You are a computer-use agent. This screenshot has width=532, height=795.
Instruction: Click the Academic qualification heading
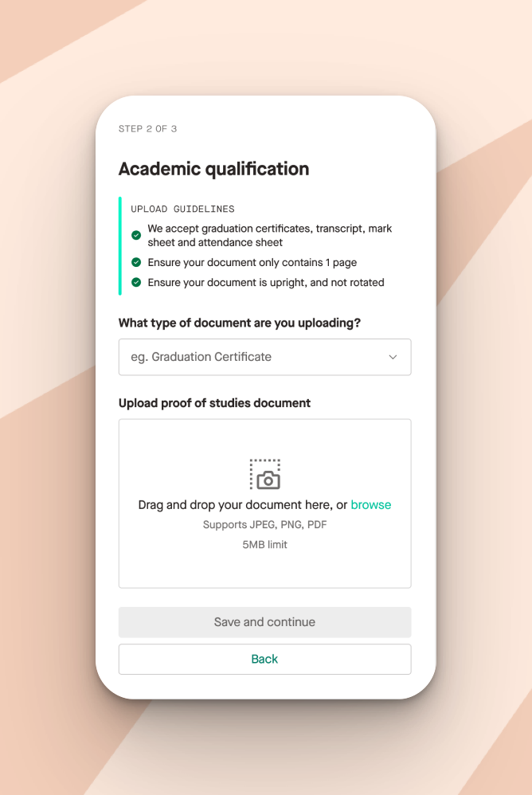coord(213,169)
